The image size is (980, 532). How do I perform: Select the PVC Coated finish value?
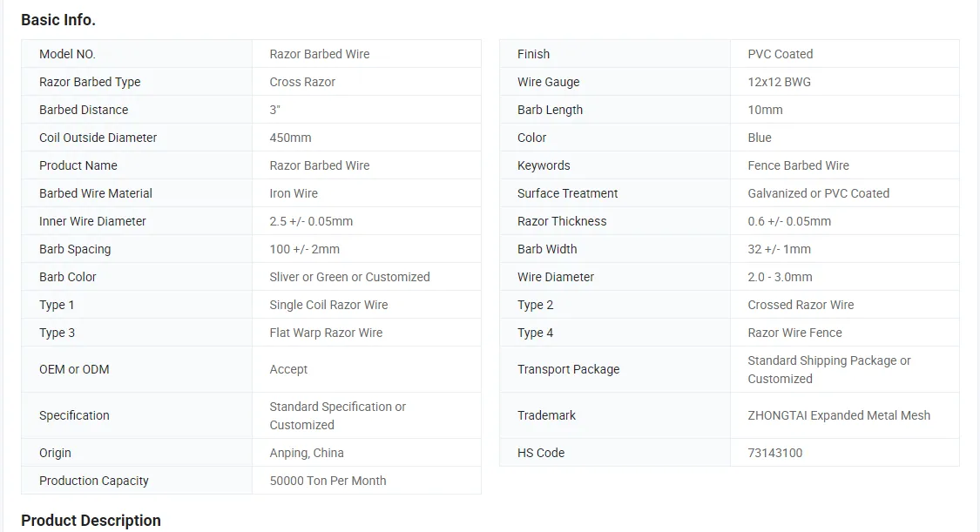780,54
